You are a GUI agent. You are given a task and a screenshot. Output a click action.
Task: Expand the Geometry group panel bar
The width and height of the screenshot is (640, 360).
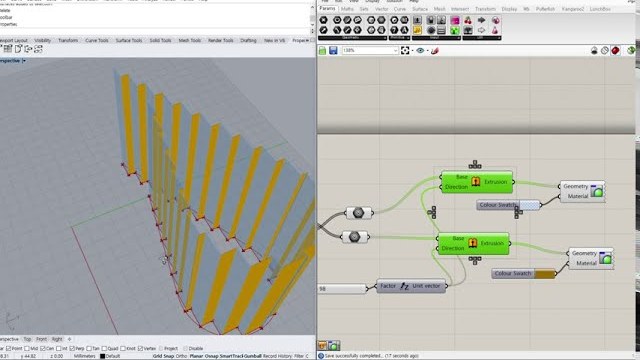pyautogui.click(x=352, y=38)
